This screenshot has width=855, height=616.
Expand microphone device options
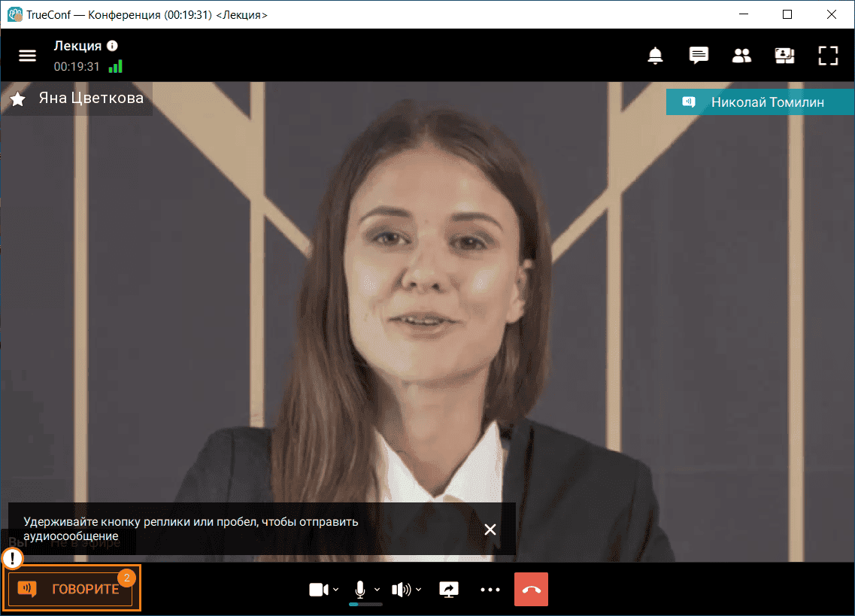pyautogui.click(x=377, y=589)
